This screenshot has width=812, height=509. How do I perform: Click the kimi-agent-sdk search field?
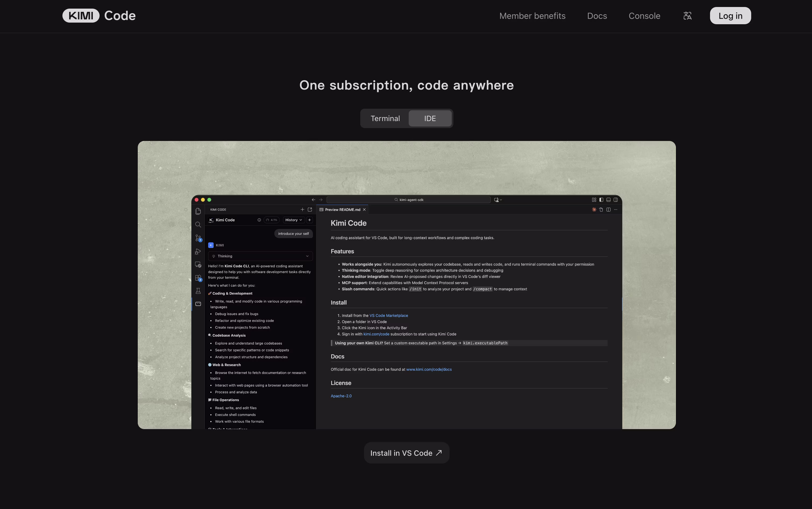coord(408,200)
